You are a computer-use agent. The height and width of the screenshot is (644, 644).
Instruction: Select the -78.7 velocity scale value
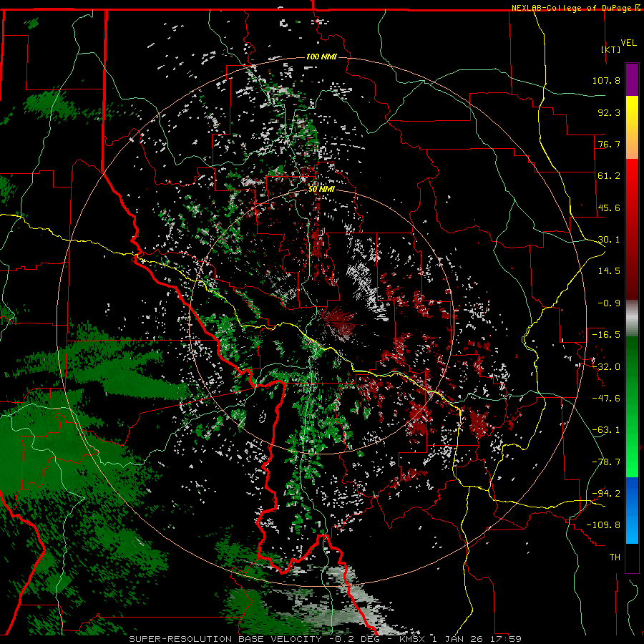606,462
